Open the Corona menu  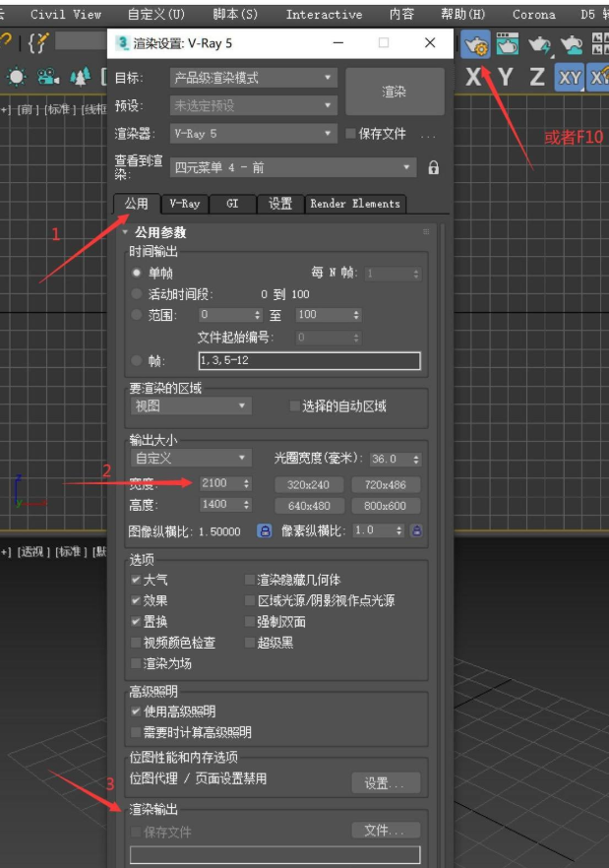point(533,15)
